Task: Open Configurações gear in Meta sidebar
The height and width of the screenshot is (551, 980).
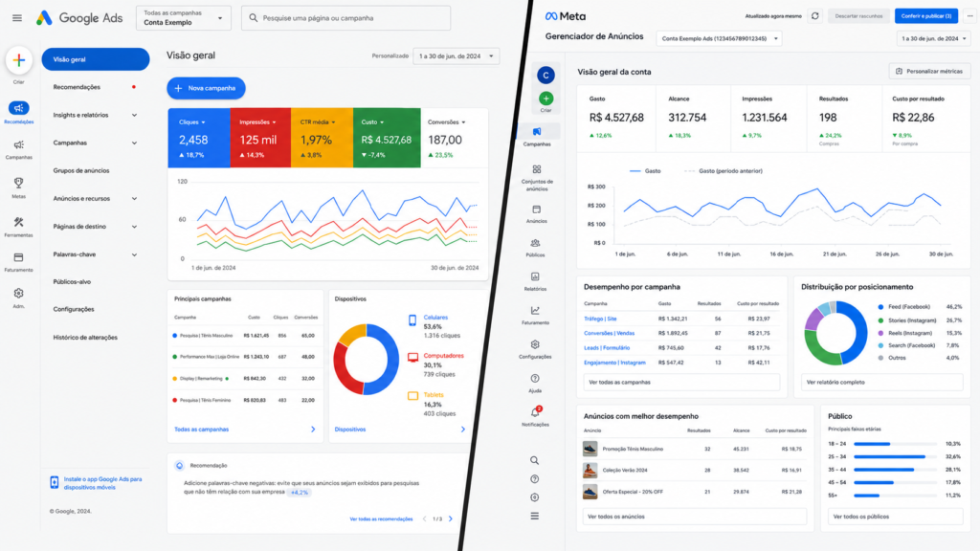Action: (535, 344)
